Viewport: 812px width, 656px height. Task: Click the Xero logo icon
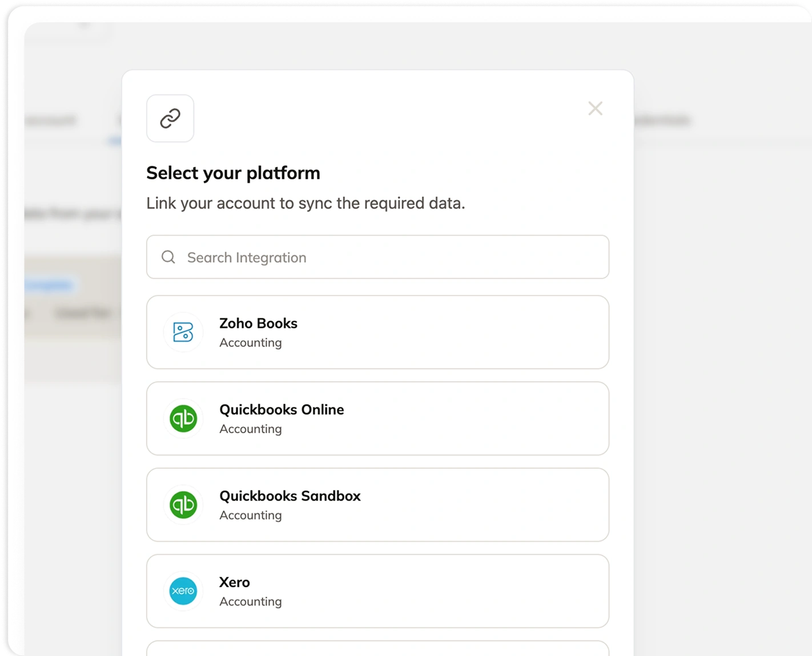[x=183, y=591]
